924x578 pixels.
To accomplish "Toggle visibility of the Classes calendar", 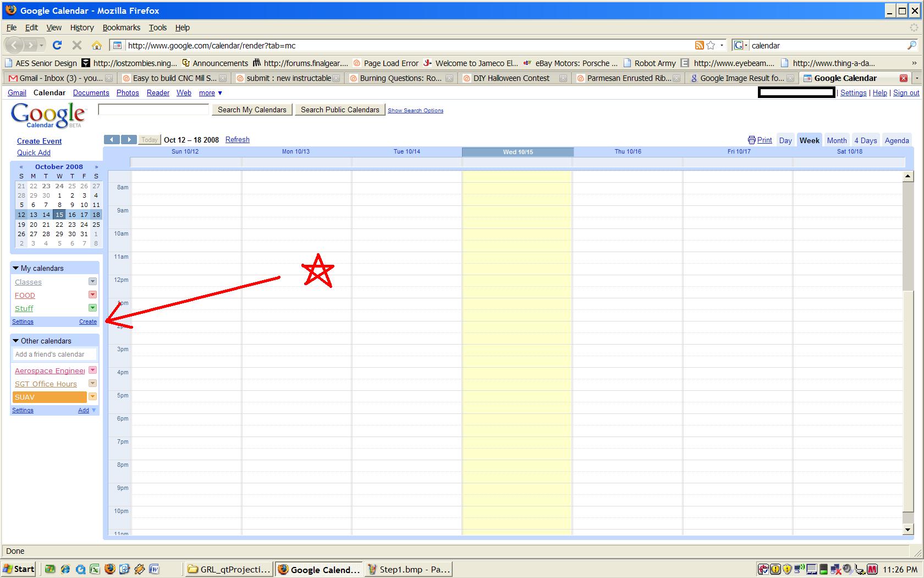I will [28, 282].
